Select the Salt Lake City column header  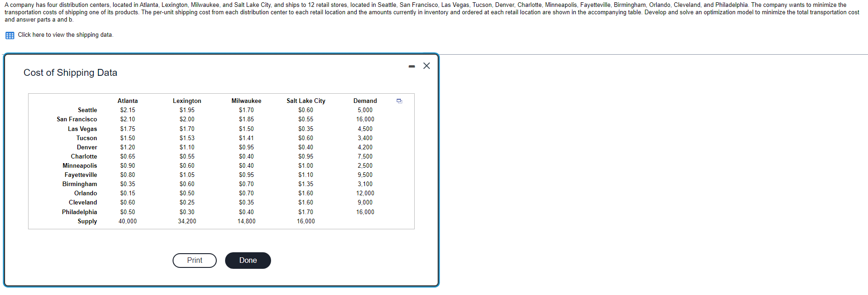pyautogui.click(x=306, y=101)
